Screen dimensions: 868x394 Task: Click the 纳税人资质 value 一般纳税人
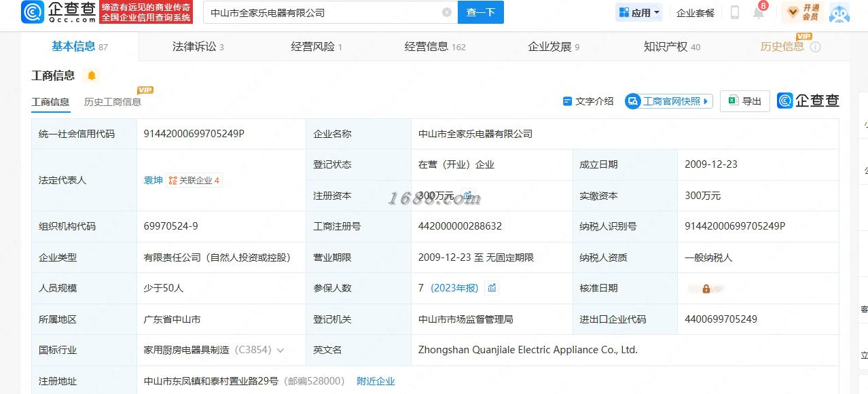(x=708, y=257)
